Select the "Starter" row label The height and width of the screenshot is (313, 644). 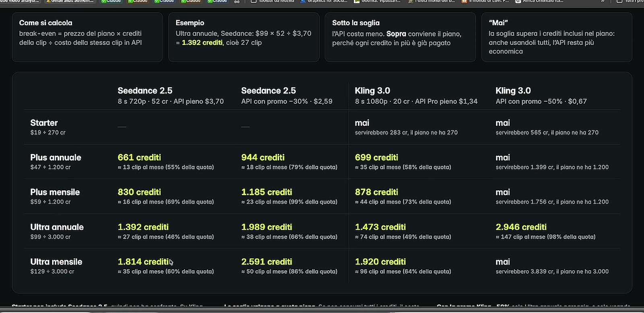(44, 123)
